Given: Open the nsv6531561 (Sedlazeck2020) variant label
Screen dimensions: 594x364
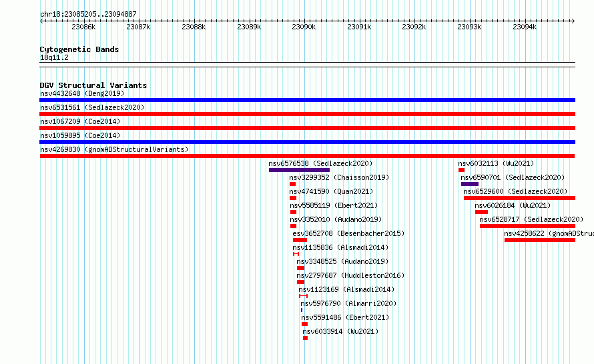Looking at the screenshot, I should 92,107.
